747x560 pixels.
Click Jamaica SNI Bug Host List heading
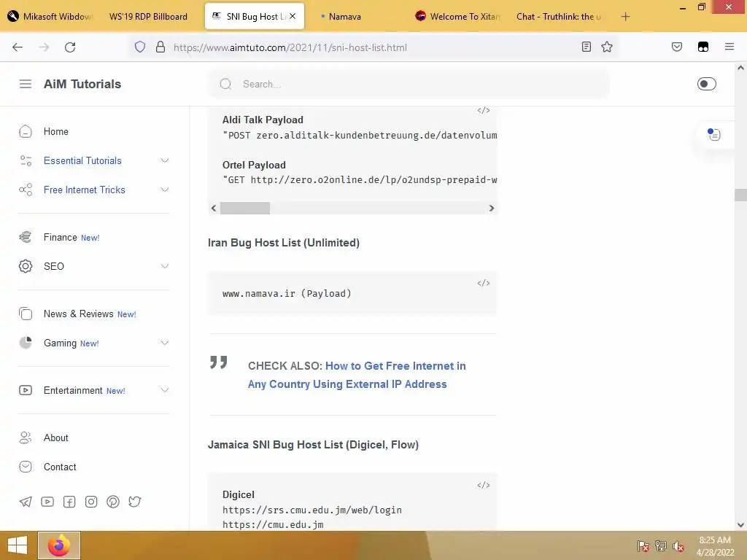(313, 444)
